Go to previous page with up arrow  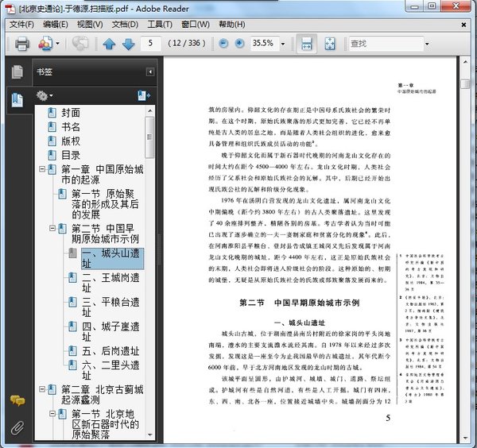(x=109, y=44)
